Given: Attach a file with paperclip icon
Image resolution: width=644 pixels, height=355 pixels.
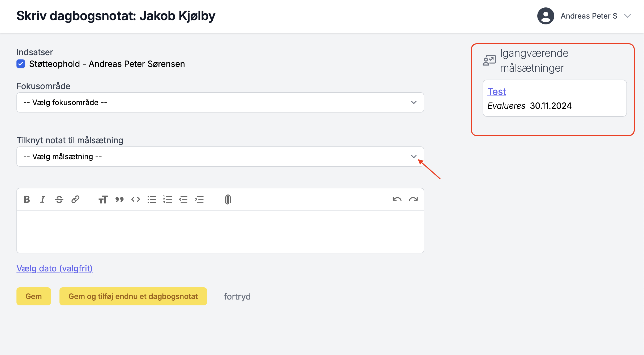Looking at the screenshot, I should pyautogui.click(x=228, y=199).
